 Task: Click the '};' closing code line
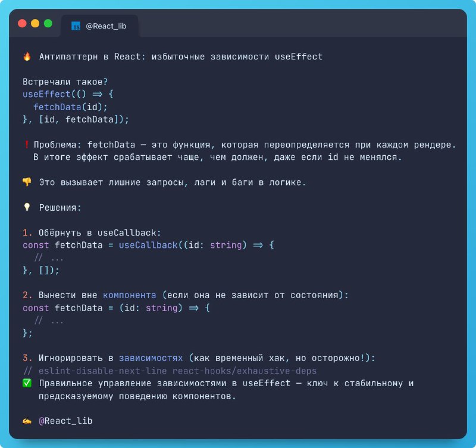click(27, 333)
